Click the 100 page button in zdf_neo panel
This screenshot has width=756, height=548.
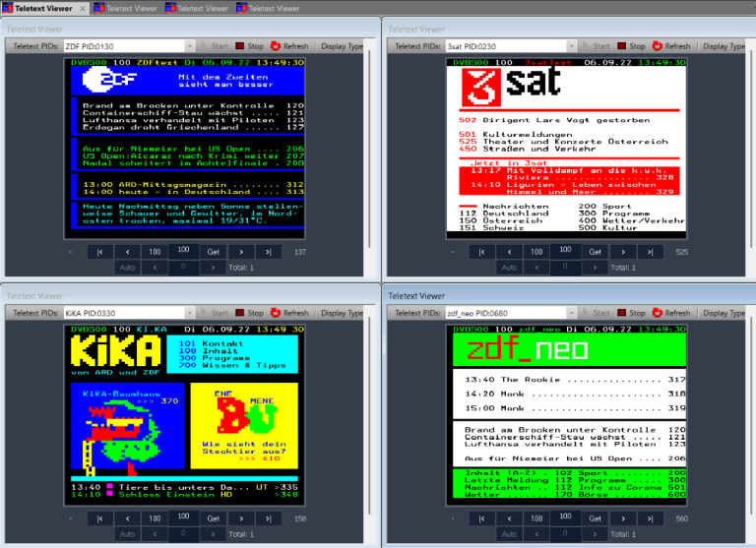pyautogui.click(x=536, y=518)
